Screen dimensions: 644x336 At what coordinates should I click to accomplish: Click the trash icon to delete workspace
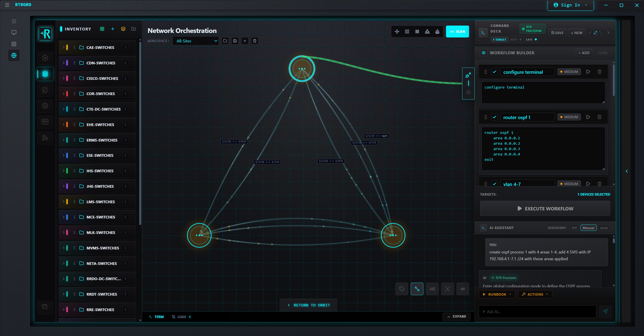255,41
